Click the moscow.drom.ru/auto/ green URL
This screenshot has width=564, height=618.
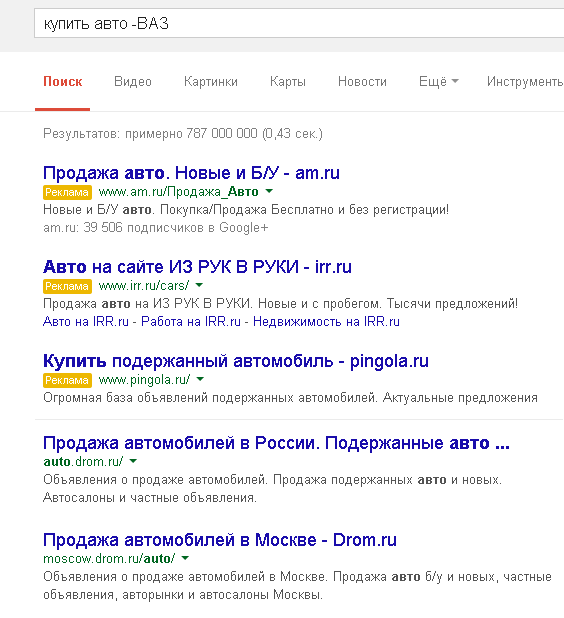[109, 559]
